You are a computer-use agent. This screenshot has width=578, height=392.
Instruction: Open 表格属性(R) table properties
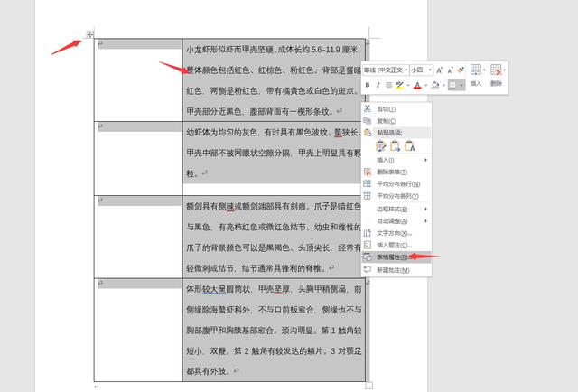tap(396, 257)
